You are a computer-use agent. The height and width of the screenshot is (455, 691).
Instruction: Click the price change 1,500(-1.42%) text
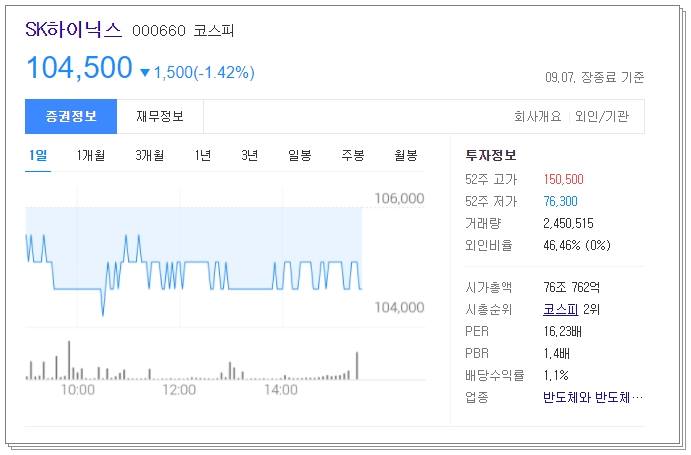click(x=204, y=72)
